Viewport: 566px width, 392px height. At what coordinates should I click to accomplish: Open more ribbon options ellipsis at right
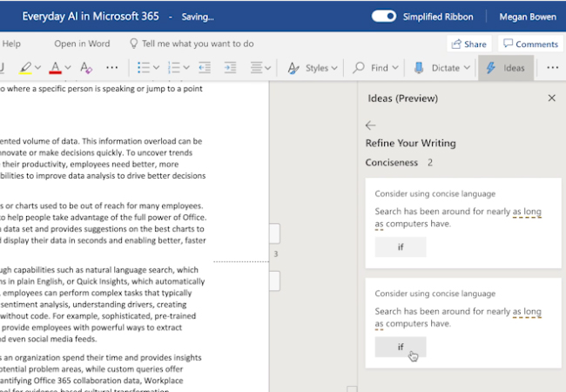553,67
